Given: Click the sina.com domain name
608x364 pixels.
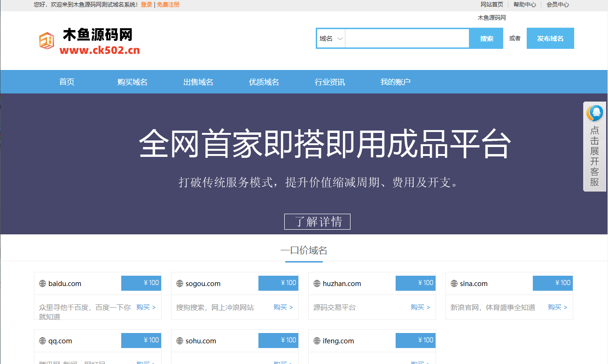Looking at the screenshot, I should pyautogui.click(x=474, y=284).
